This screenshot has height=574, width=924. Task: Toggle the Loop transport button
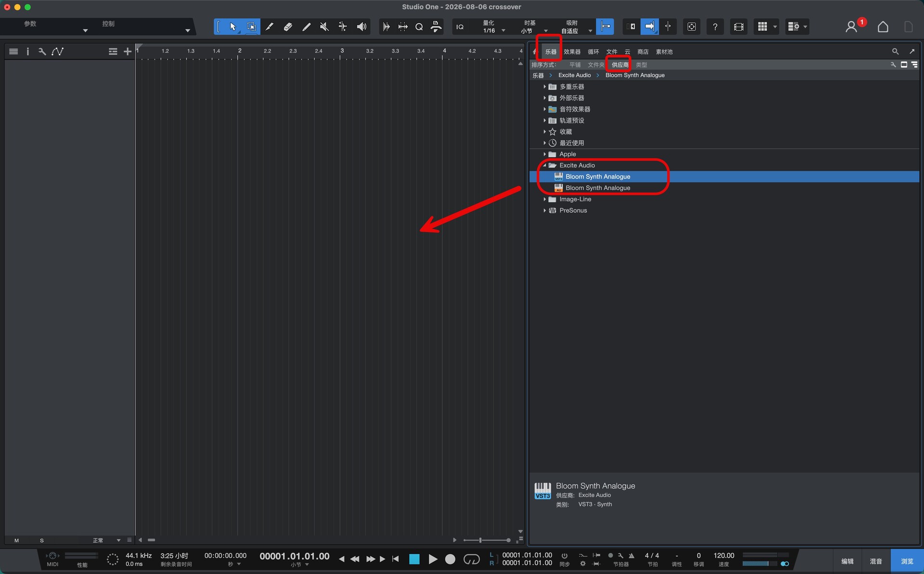pos(472,559)
